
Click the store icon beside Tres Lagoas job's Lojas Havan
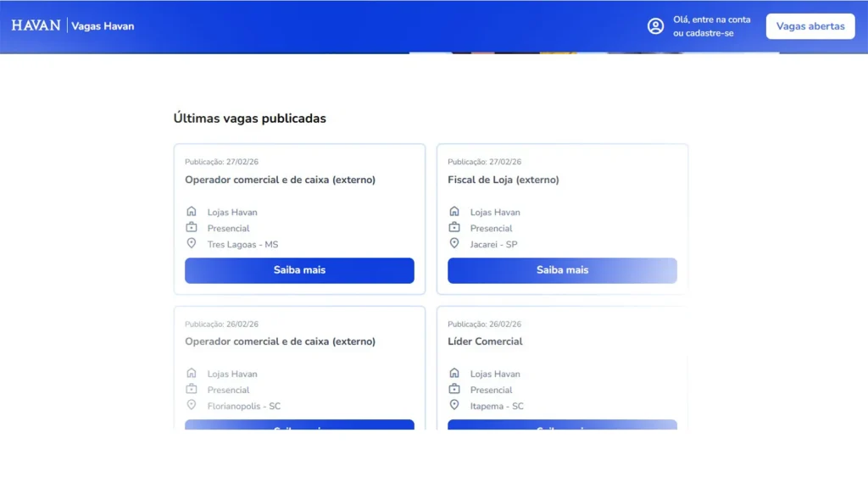[192, 212]
